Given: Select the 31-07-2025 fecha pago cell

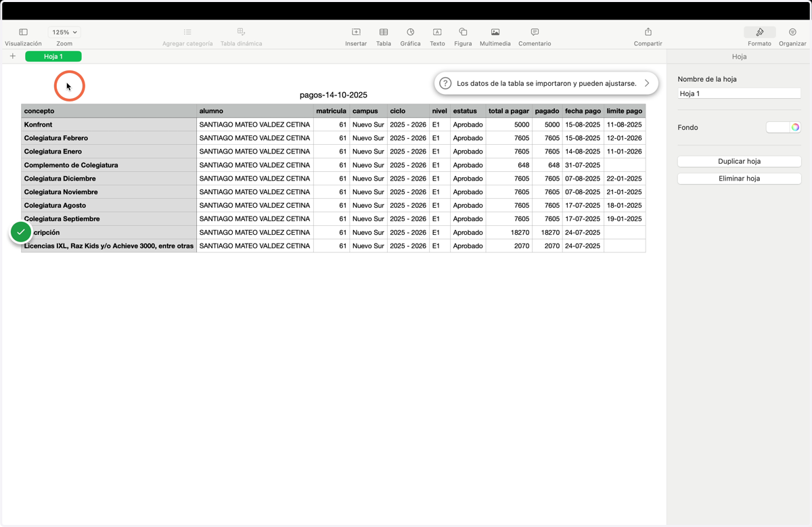Looking at the screenshot, I should click(583, 165).
